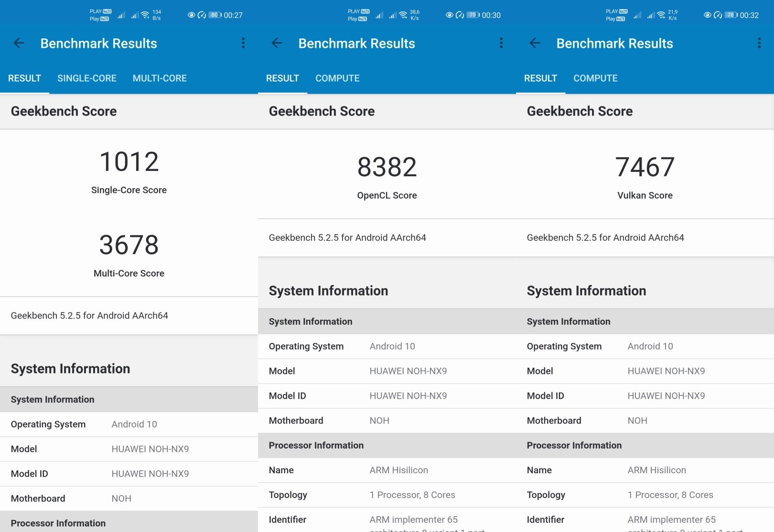Tap 00:30 clock in status bar
The height and width of the screenshot is (532, 774).
point(491,15)
